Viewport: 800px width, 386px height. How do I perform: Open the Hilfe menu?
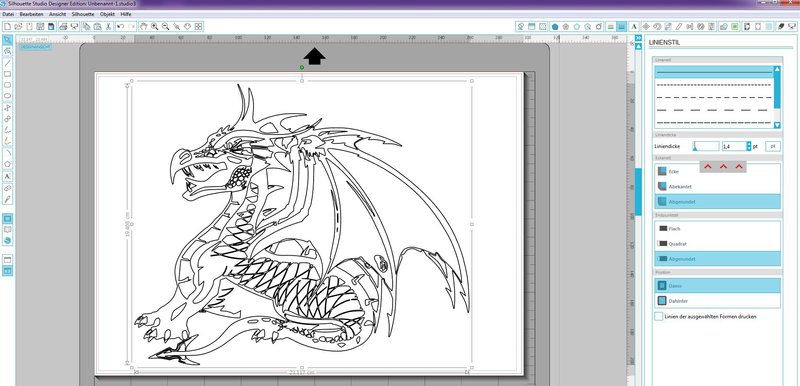pos(126,14)
